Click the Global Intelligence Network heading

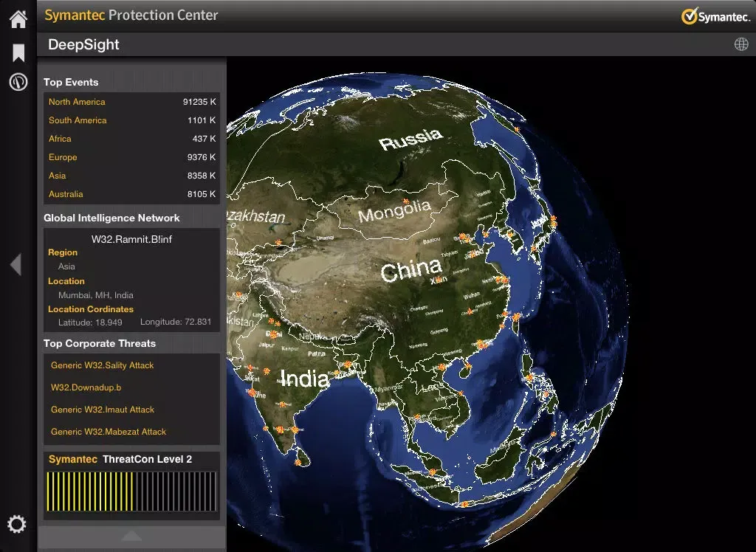click(x=111, y=218)
